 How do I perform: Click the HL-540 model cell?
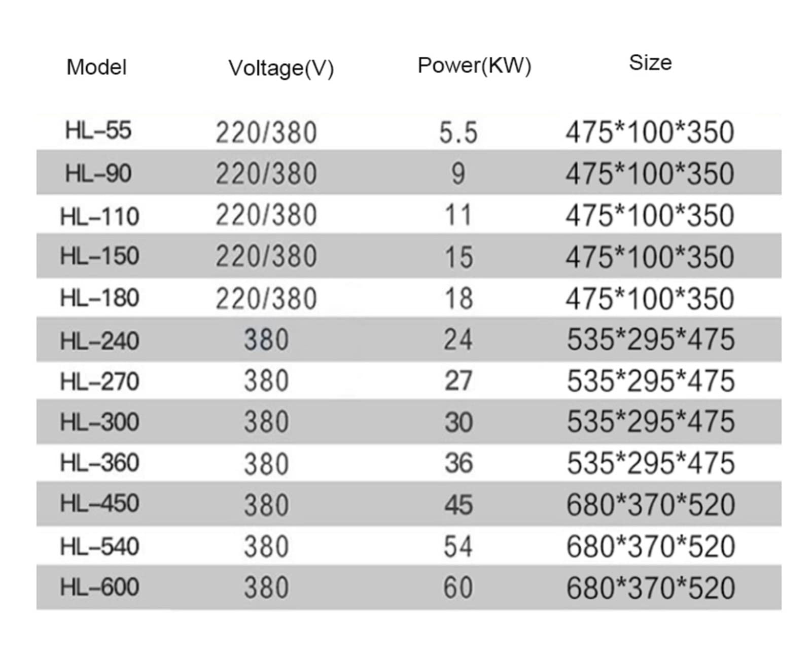tap(99, 547)
